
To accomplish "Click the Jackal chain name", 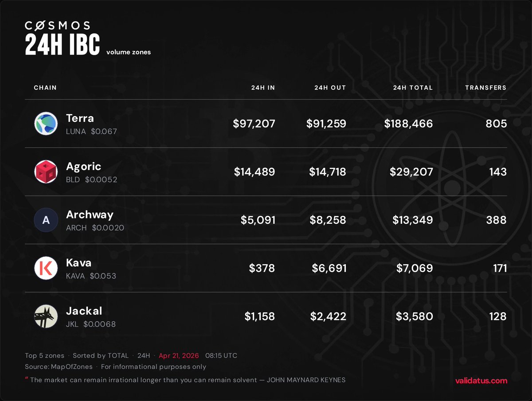I will 84,311.
